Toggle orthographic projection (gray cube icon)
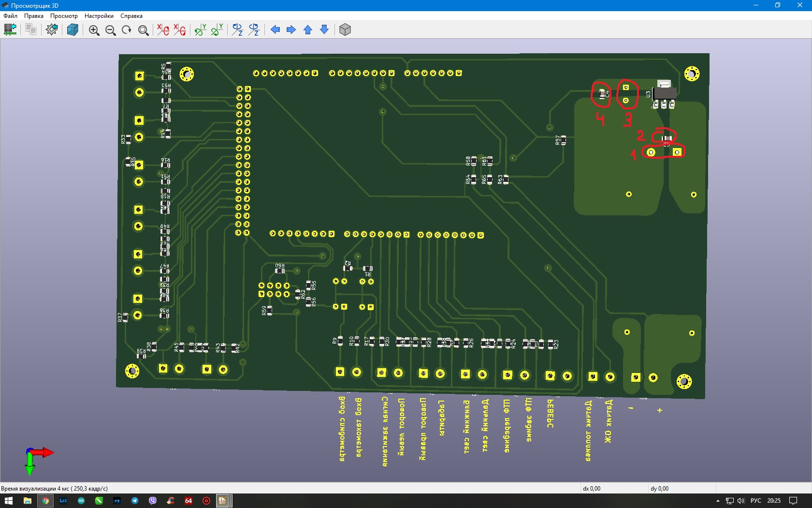The width and height of the screenshot is (812, 508). point(345,30)
